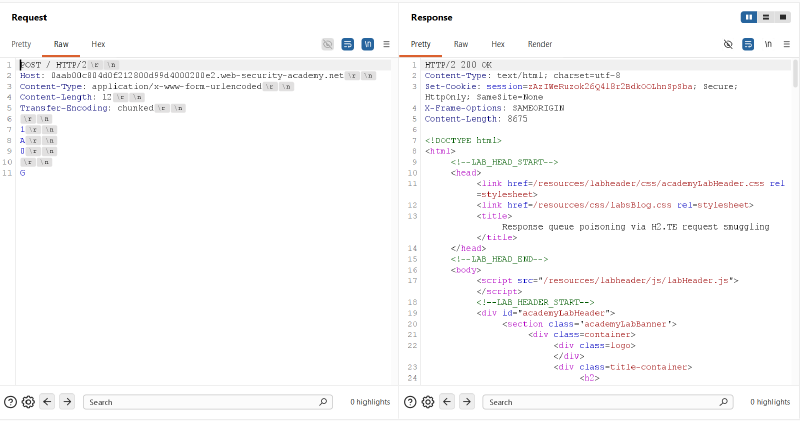Click the labHeader.js script tag line
The image size is (800, 421).
coord(608,281)
